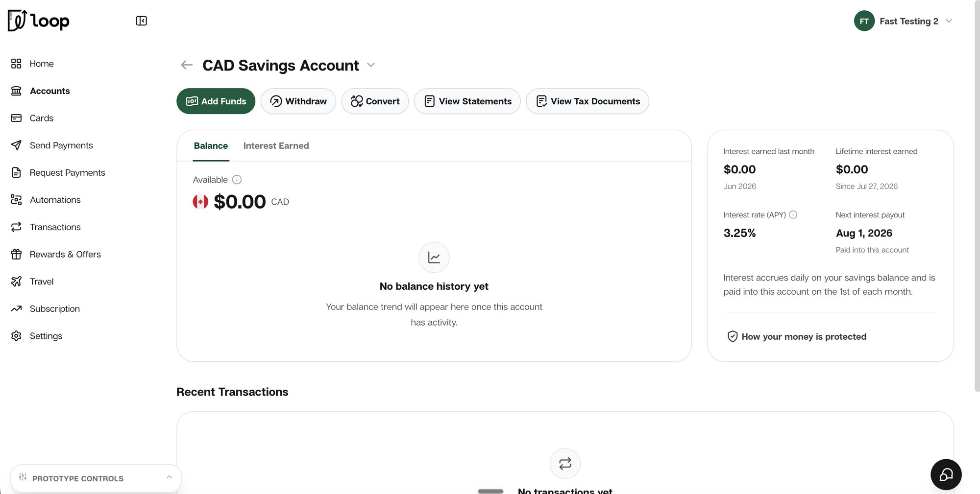980x494 pixels.
Task: Click the Transactions arrows icon in sidebar
Action: point(16,227)
